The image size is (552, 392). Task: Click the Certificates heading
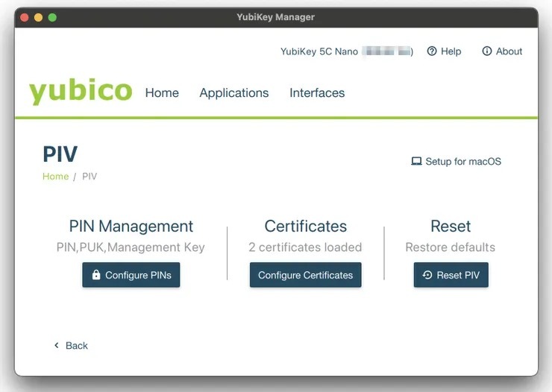(x=306, y=226)
